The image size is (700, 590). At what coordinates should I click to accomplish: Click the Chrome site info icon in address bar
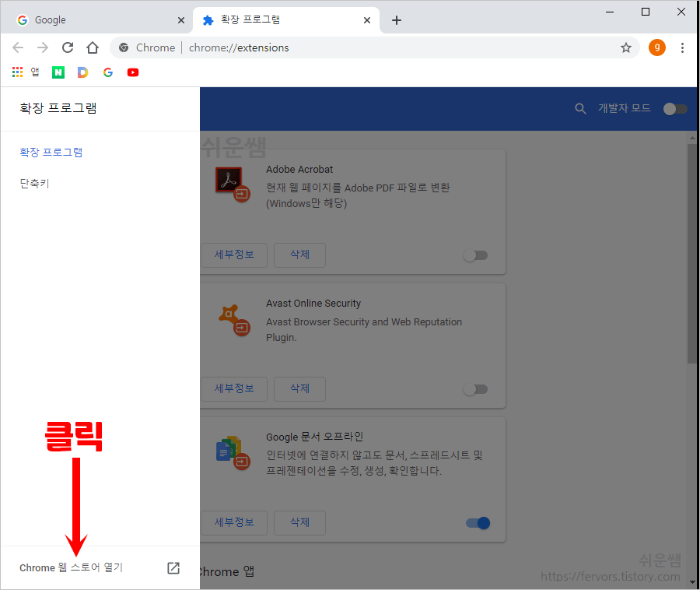coord(124,47)
